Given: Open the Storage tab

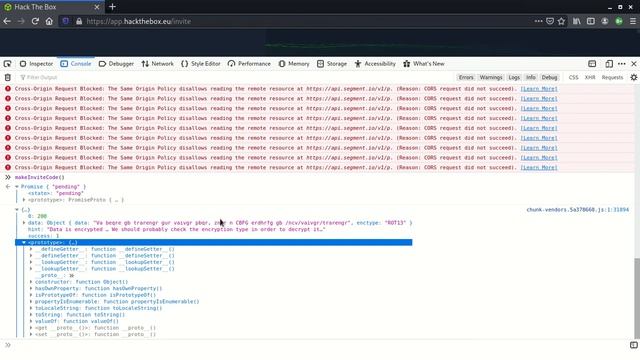Looking at the screenshot, I should pos(332,64).
